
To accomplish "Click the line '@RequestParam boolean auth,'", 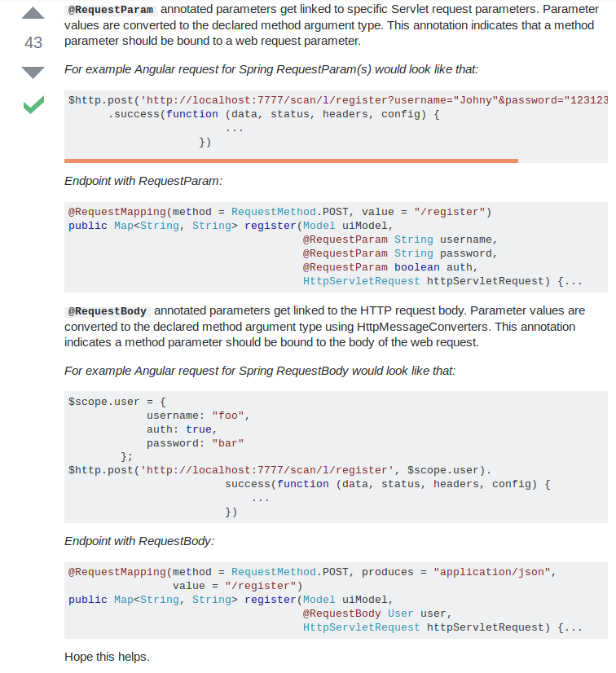I will [390, 267].
